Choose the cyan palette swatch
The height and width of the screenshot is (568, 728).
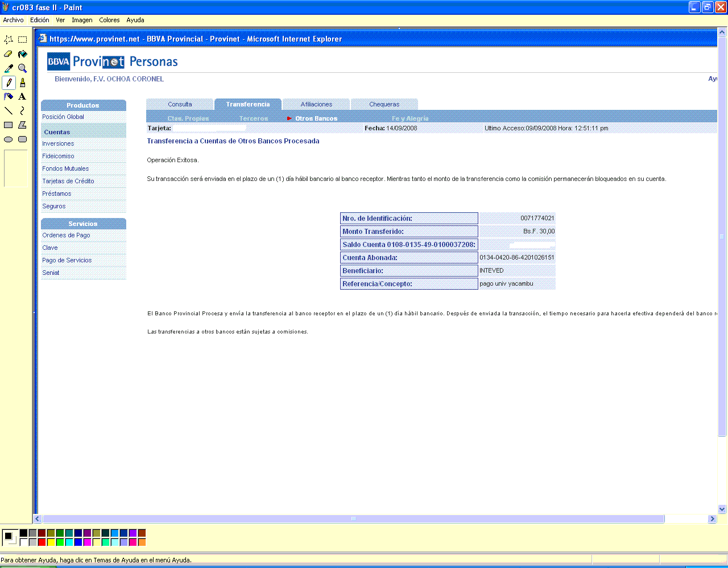(69, 542)
